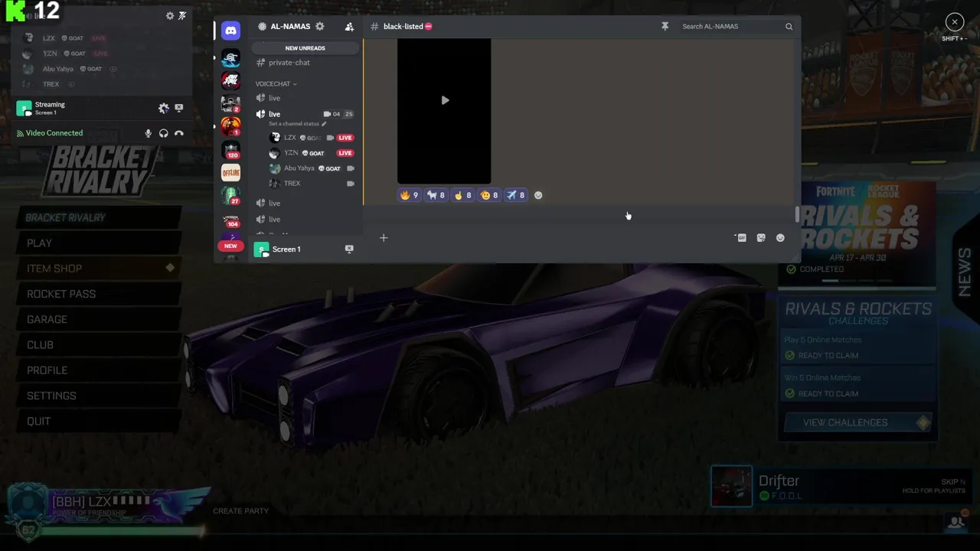Open Rivals & Rockets news banner
This screenshot has width=980, height=551.
point(857,233)
